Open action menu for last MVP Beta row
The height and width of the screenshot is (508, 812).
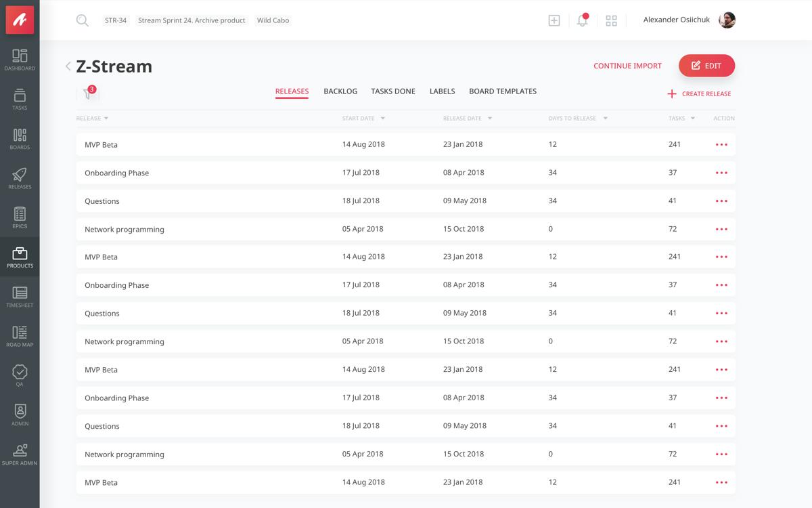[721, 482]
